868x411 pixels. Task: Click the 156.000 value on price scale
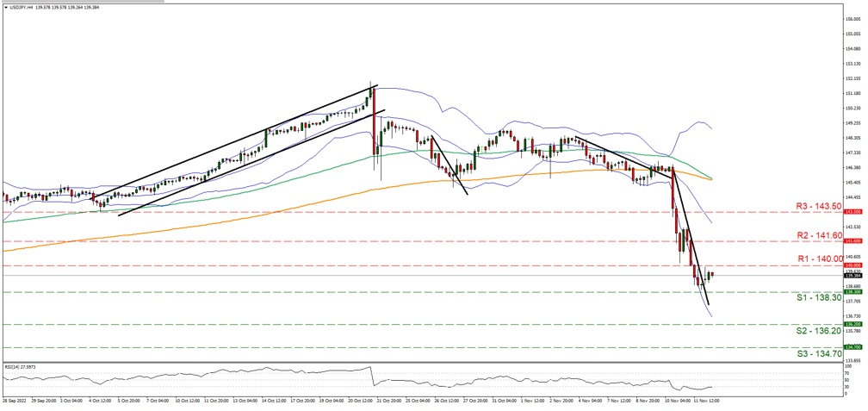(x=852, y=18)
